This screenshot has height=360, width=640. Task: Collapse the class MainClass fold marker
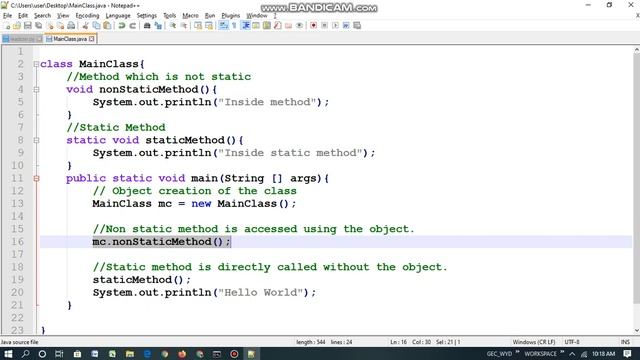(x=36, y=64)
